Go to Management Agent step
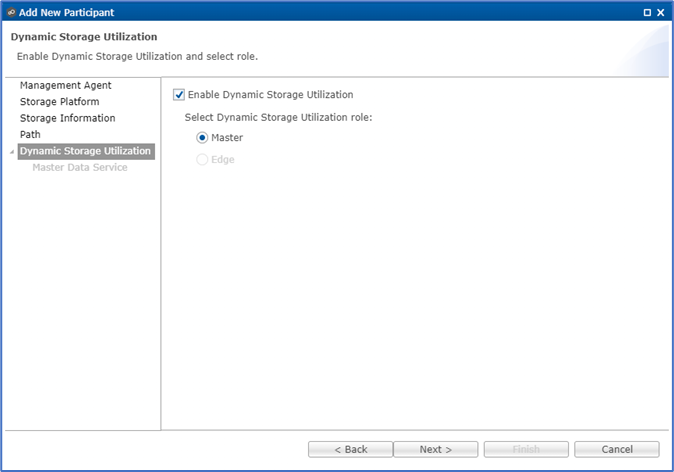 [66, 86]
